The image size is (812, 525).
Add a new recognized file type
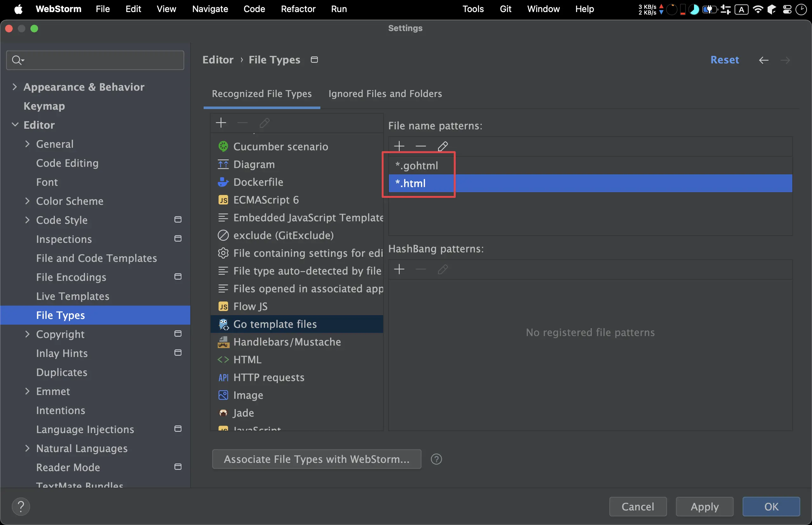(x=221, y=123)
